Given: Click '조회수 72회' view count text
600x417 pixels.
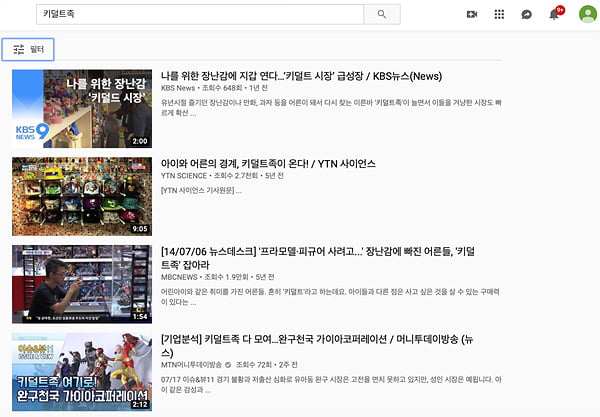Looking at the screenshot, I should point(254,365).
